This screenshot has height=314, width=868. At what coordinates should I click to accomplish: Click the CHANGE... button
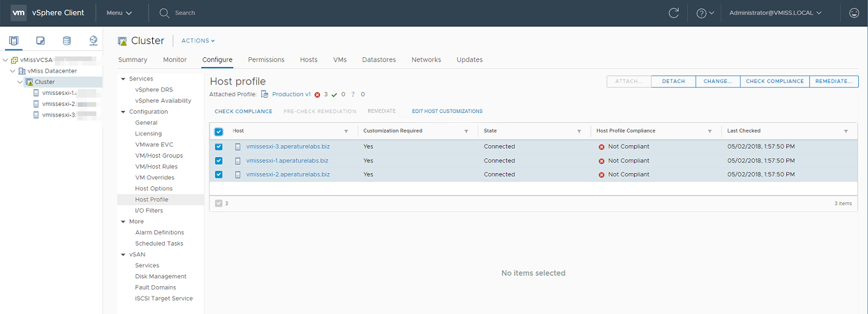(718, 82)
